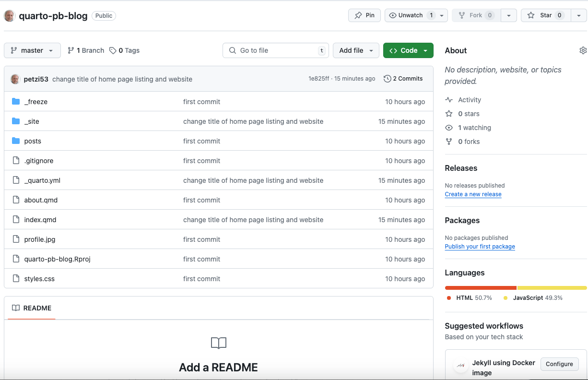Select the README tab
This screenshot has height=380, width=588.
32,308
